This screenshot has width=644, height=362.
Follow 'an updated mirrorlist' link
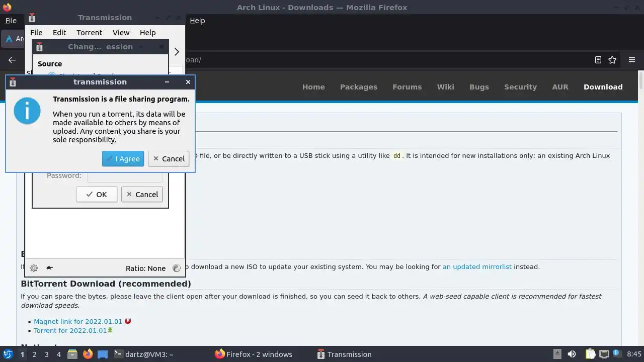pyautogui.click(x=477, y=267)
